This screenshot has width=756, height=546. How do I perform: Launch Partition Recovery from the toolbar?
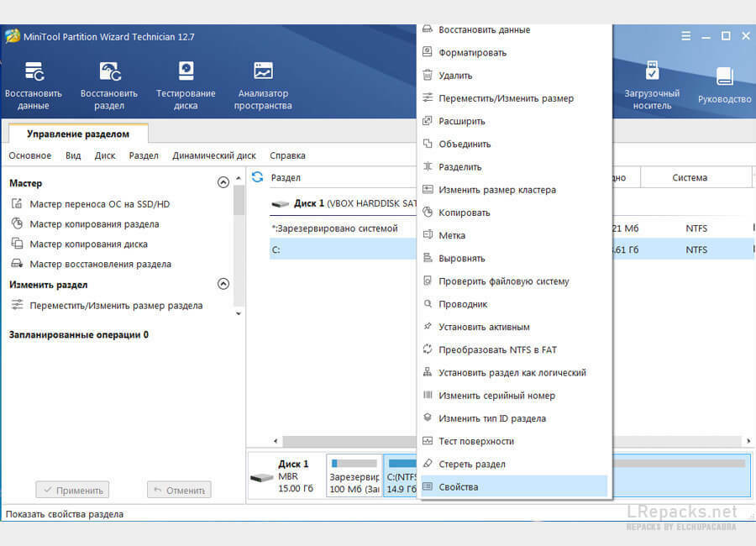(x=109, y=86)
